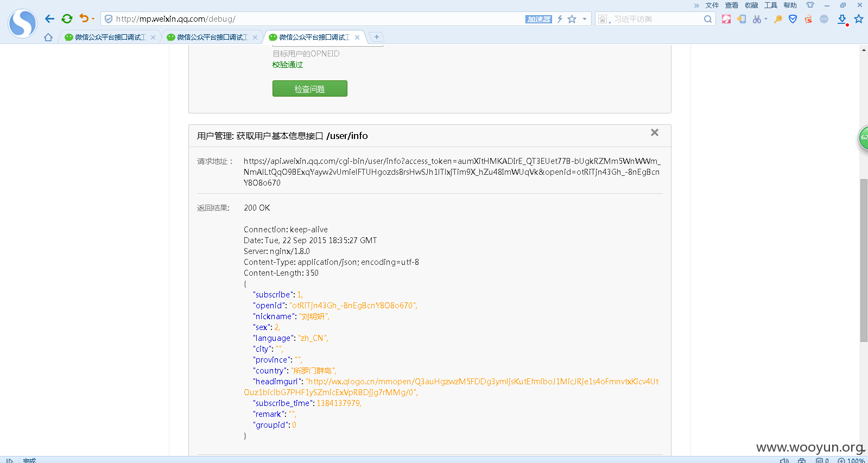Screen dimensions: 868x463
Task: Reload the page with green refresh icon
Action: [x=67, y=19]
